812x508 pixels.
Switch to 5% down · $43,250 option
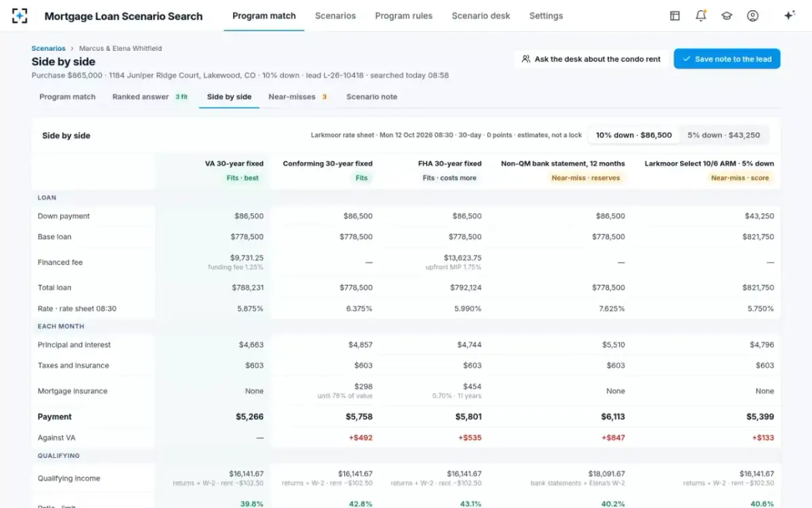(x=723, y=135)
